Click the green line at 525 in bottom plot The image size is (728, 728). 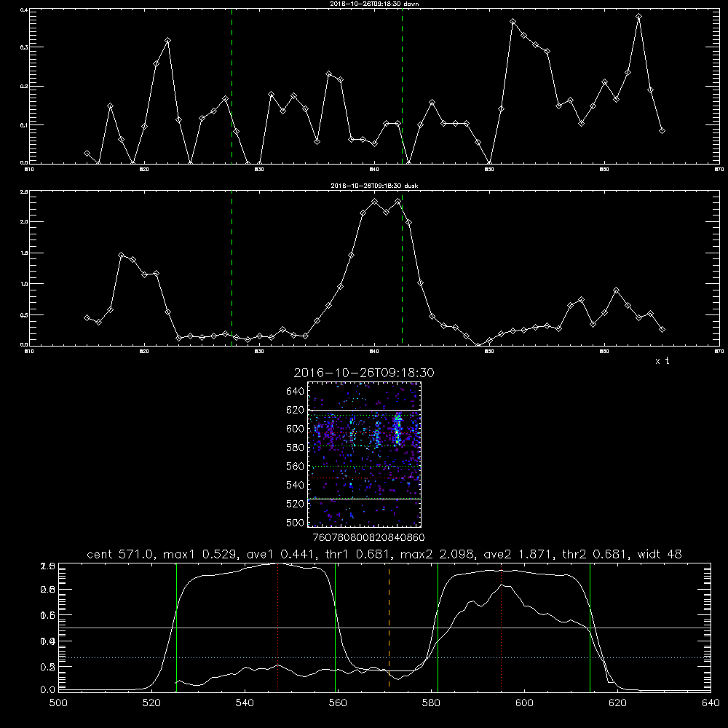pos(176,628)
